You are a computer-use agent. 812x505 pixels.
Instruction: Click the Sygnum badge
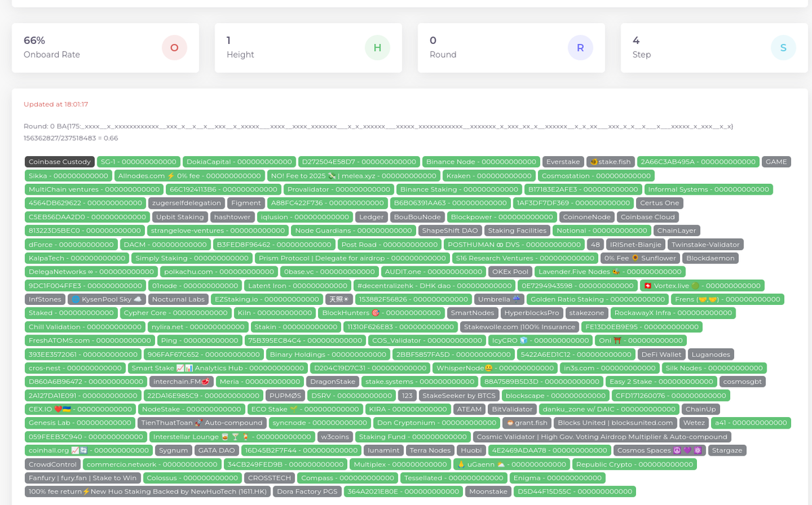[x=173, y=450]
